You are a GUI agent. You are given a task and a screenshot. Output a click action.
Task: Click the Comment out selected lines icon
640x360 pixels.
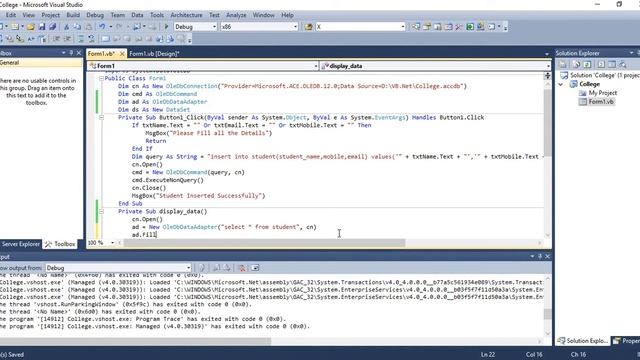tap(81, 39)
